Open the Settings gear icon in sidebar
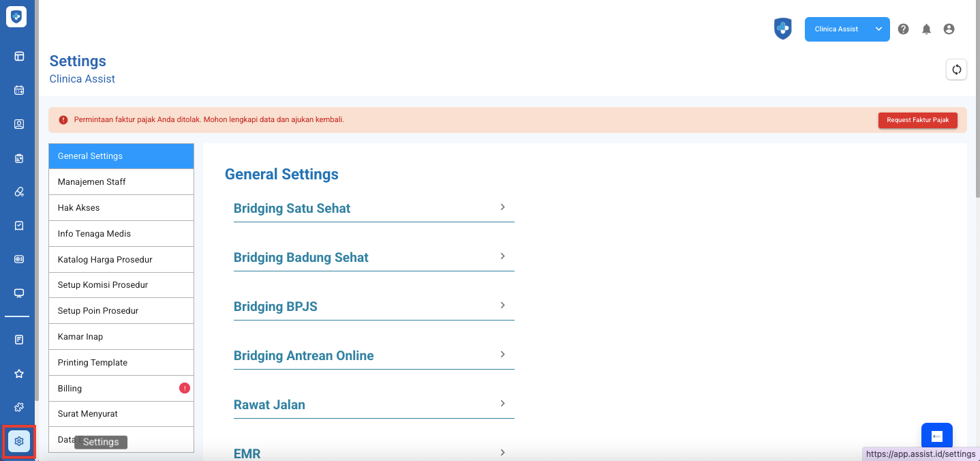The image size is (980, 461). pyautogui.click(x=19, y=441)
